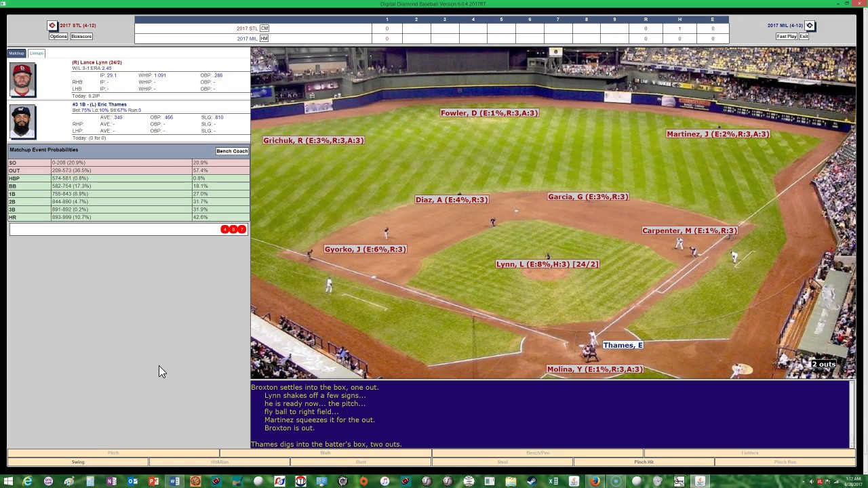Click the play-by-play scrollbar
Image resolution: width=868 pixels, height=488 pixels.
(852, 414)
